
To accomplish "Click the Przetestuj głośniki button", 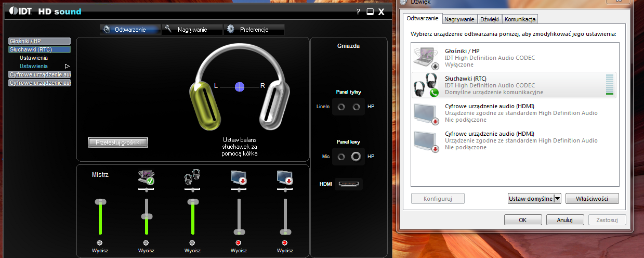I will click(119, 142).
